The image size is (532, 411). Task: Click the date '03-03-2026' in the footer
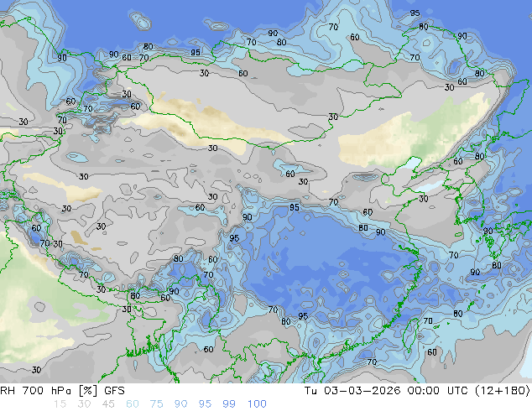click(x=362, y=391)
